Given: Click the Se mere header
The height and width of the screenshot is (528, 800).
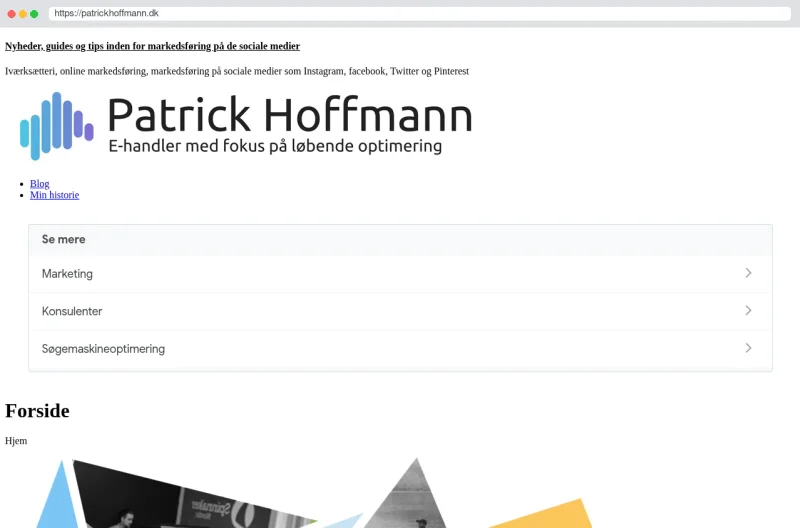Looking at the screenshot, I should (401, 240).
